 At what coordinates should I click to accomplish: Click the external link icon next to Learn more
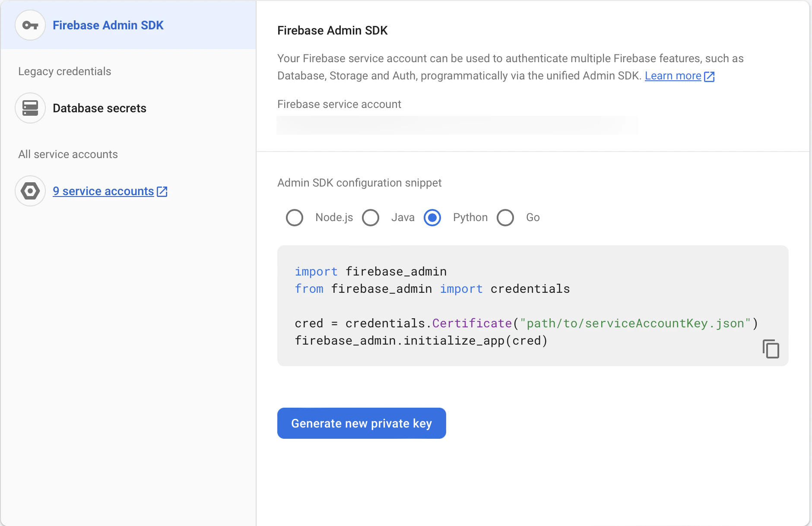pos(710,76)
